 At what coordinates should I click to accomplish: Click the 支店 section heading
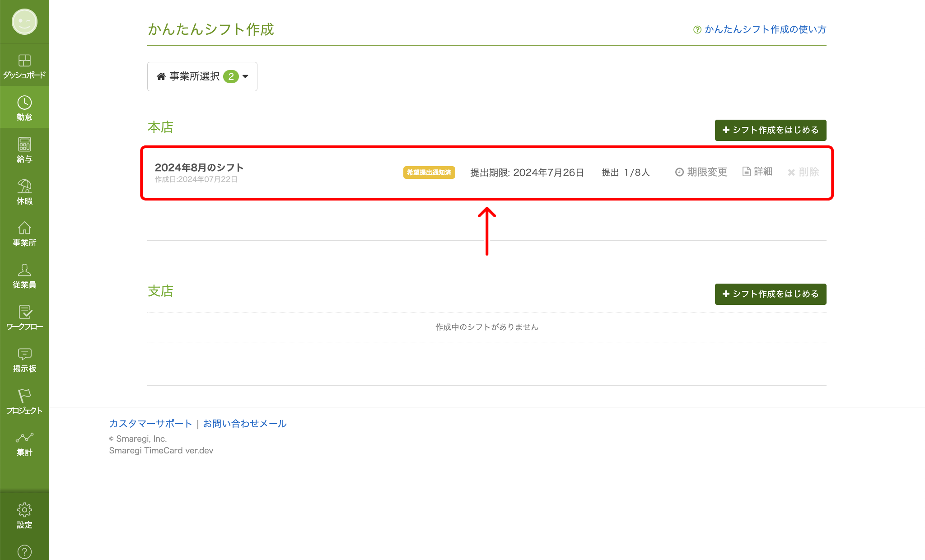[x=160, y=291]
